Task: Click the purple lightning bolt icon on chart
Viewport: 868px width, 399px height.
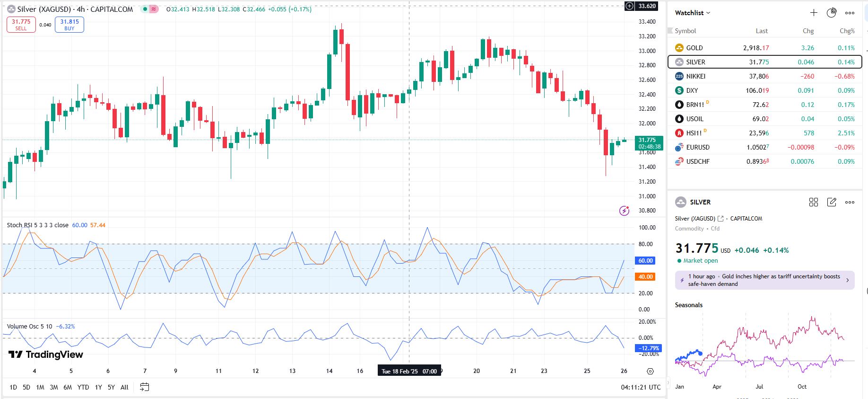Action: pos(624,211)
